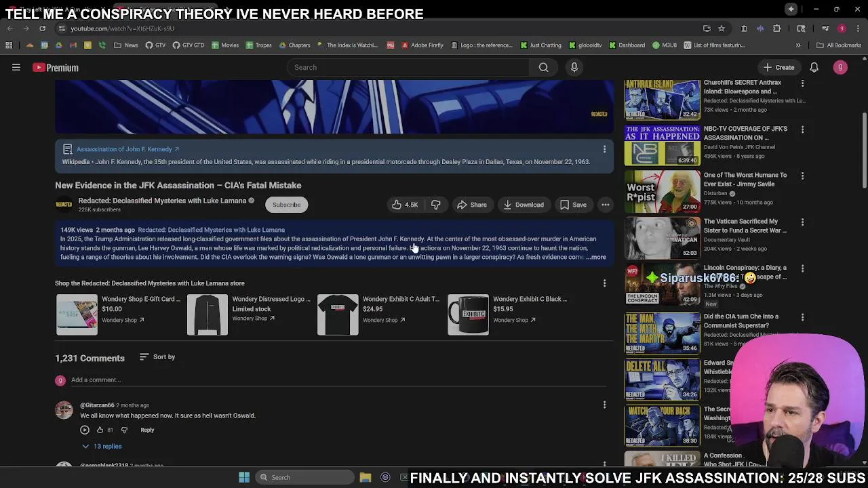Go to YouTube Premium home logo

click(56, 68)
